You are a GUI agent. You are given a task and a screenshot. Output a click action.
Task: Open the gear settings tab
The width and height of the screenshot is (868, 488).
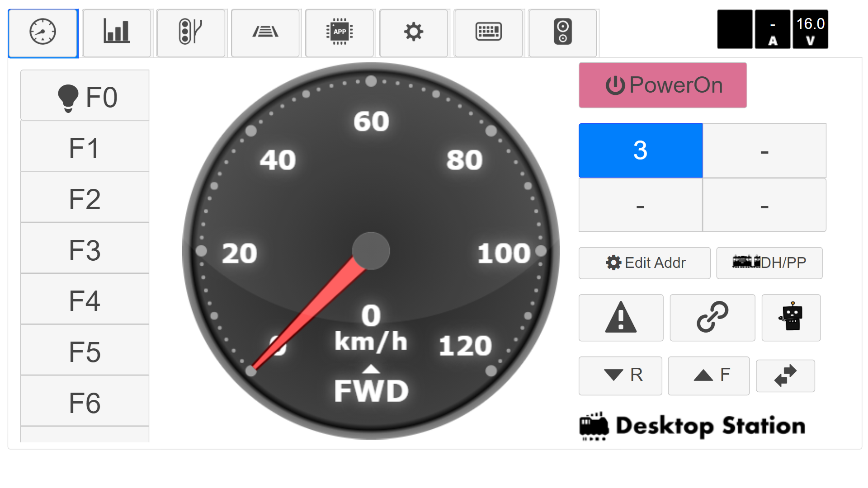click(x=414, y=33)
